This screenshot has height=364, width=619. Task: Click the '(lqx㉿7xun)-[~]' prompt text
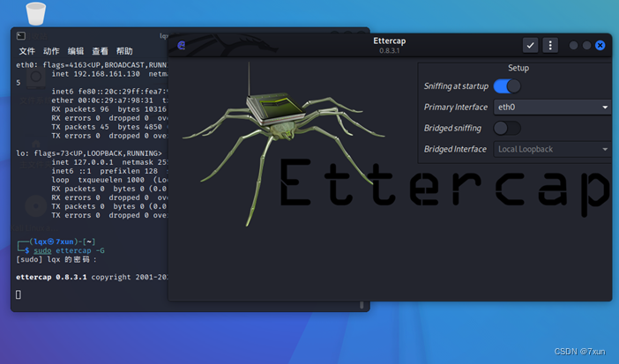[63, 241]
